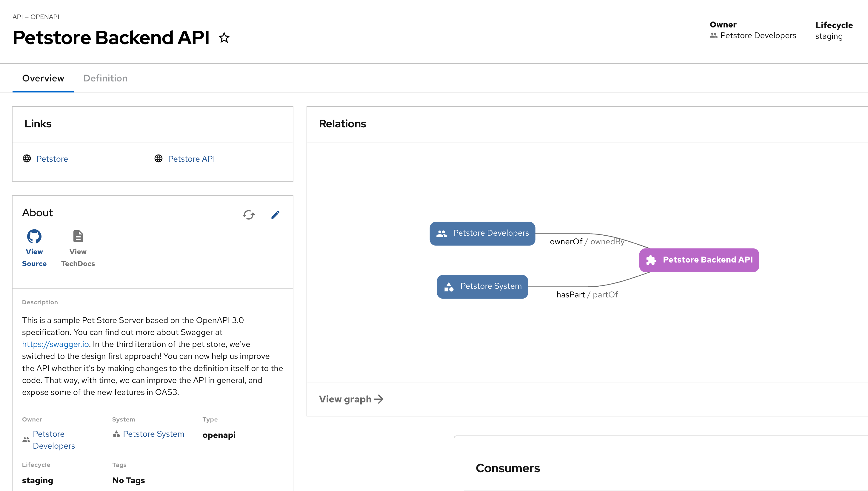
Task: Click globe icon beside Petstore API link
Action: pyautogui.click(x=158, y=158)
